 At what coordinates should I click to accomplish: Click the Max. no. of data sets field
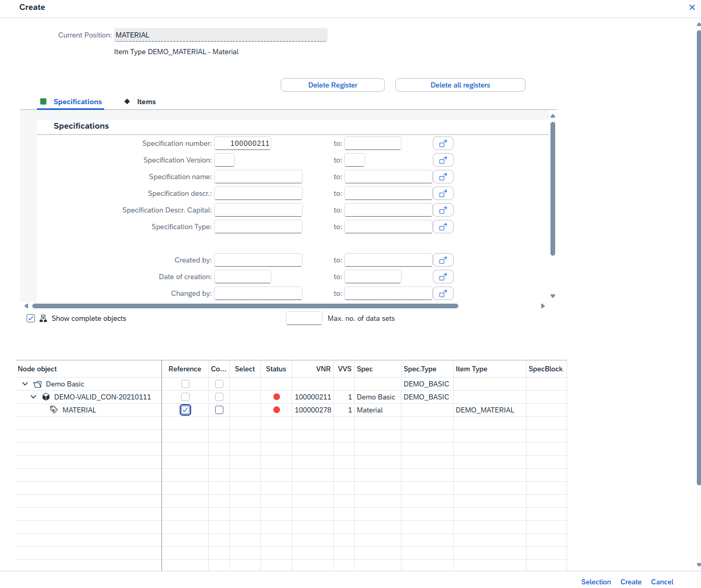click(304, 318)
